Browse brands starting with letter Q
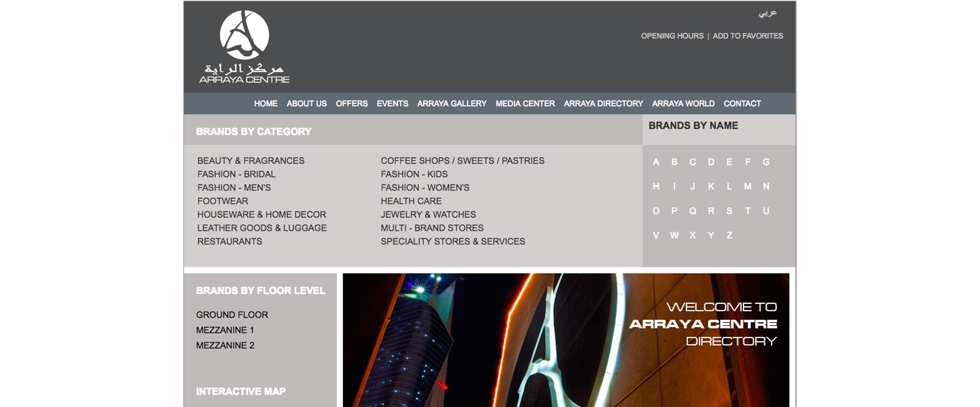 (x=692, y=211)
